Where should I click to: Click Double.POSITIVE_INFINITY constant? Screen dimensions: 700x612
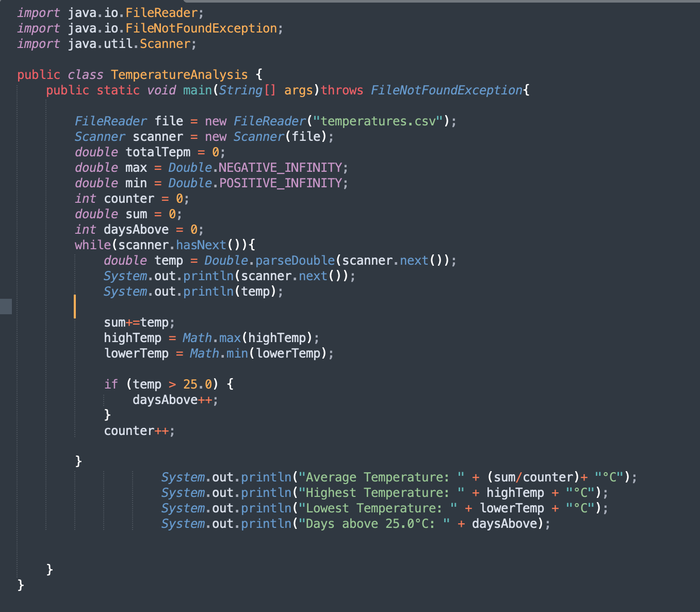tap(255, 183)
